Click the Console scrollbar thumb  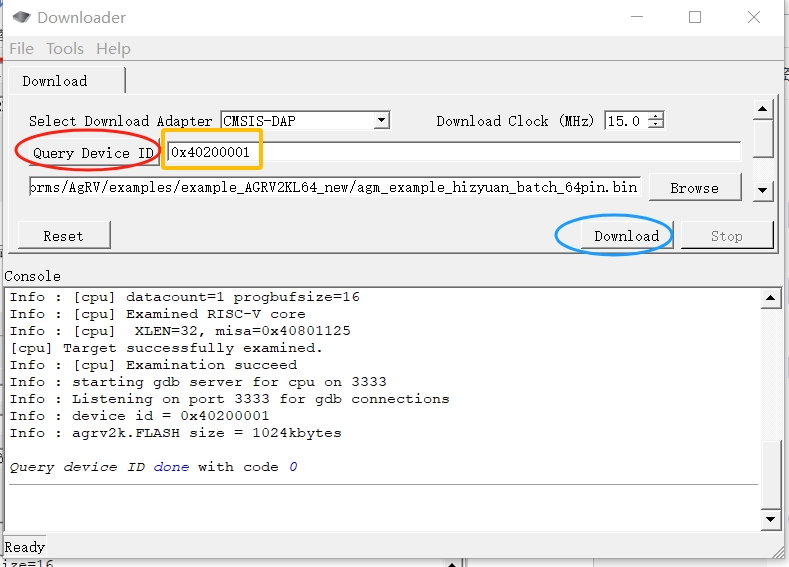[x=771, y=475]
